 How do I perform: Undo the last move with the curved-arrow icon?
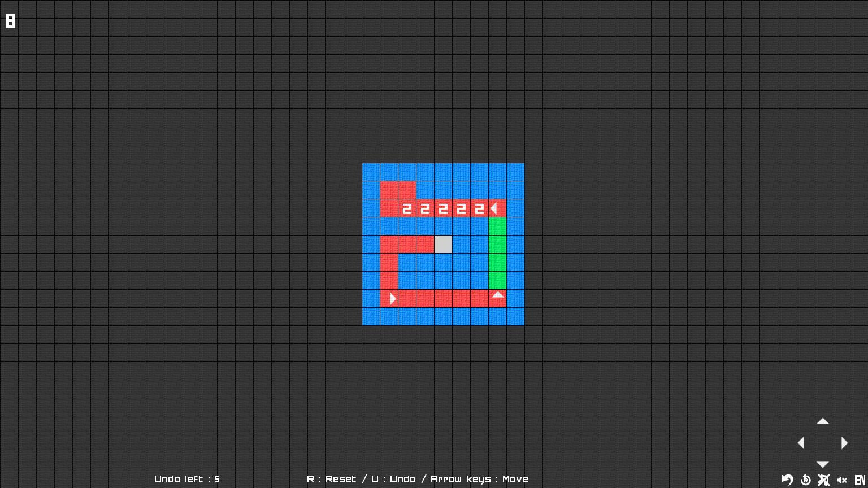pos(787,480)
